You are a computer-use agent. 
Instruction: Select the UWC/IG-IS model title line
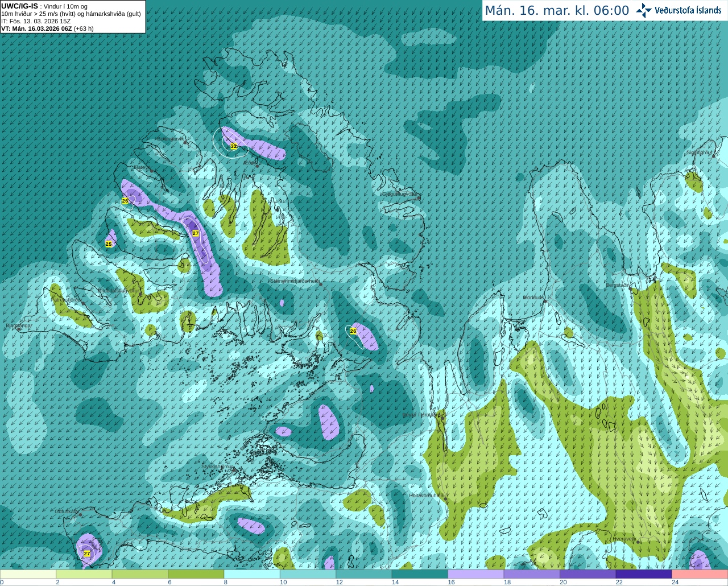tap(44, 6)
